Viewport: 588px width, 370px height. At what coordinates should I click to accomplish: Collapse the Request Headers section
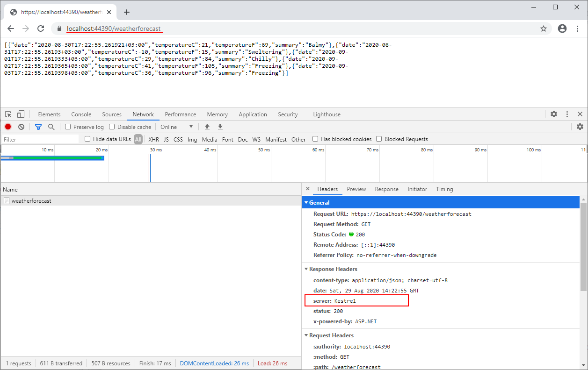[x=306, y=335]
